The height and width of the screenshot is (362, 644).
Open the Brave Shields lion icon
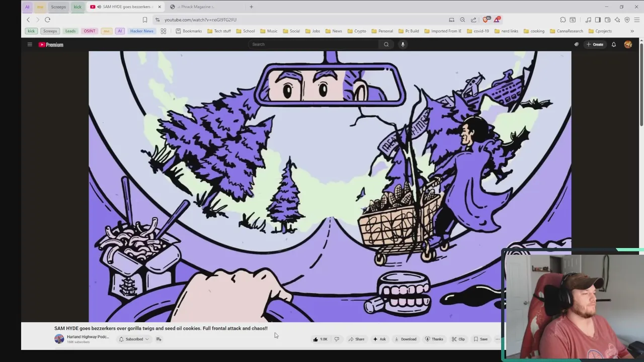pyautogui.click(x=486, y=20)
